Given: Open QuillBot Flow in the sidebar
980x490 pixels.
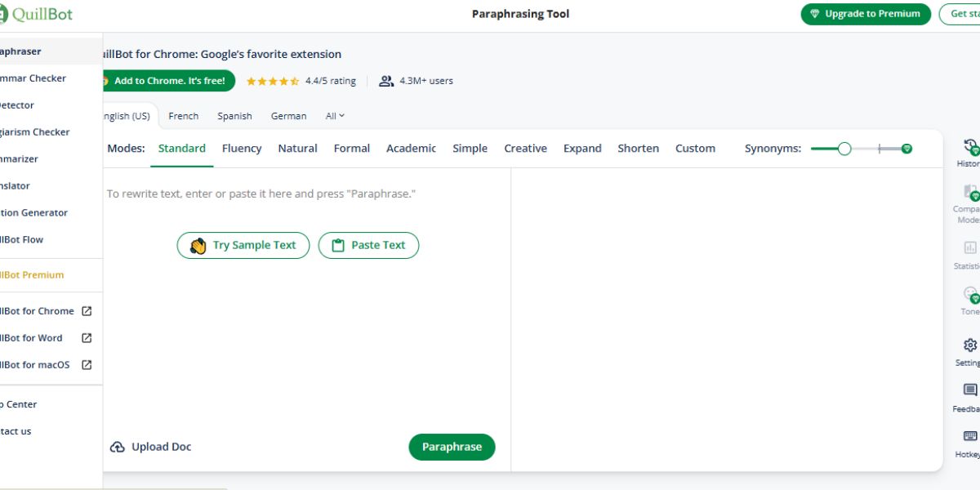Looking at the screenshot, I should pyautogui.click(x=51, y=240).
